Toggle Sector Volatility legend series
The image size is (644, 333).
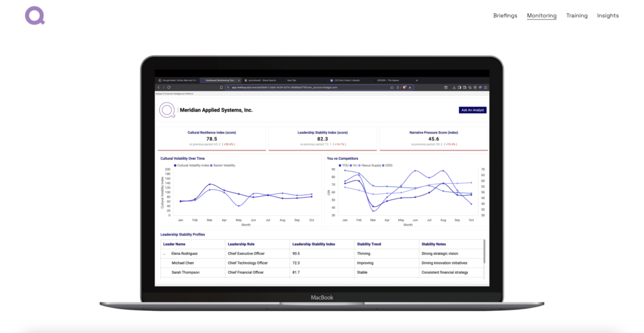pos(223,165)
